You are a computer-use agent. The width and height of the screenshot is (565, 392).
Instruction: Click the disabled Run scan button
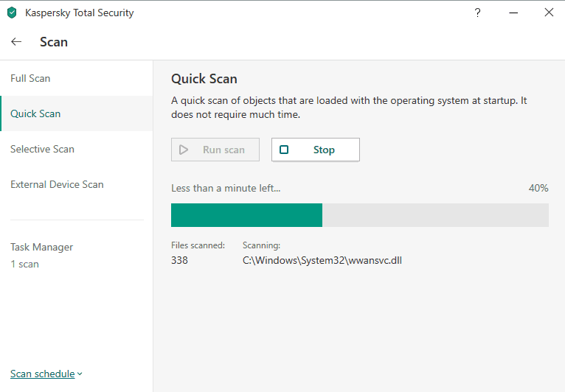pyautogui.click(x=215, y=150)
